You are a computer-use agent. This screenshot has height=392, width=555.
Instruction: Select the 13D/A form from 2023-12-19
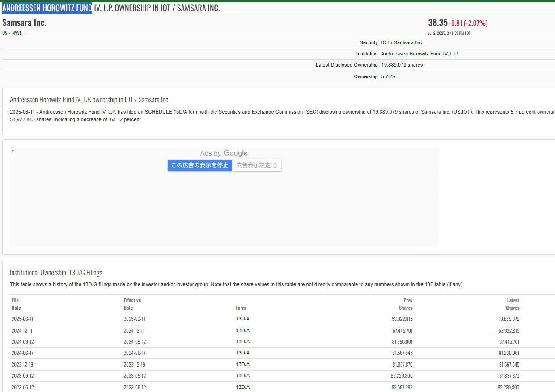[x=242, y=365]
